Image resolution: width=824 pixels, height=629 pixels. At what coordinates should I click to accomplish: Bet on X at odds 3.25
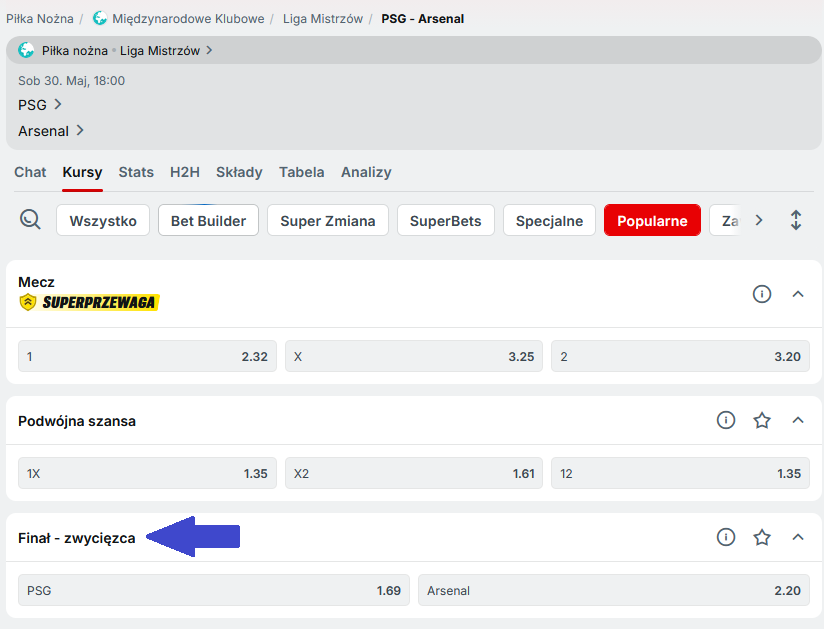(x=414, y=356)
